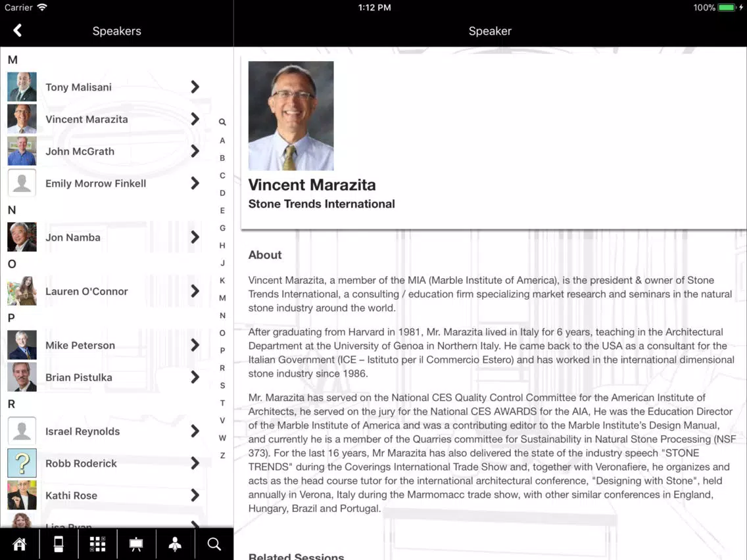This screenshot has height=560, width=747.
Task: Jump to letter K in index
Action: (x=222, y=281)
